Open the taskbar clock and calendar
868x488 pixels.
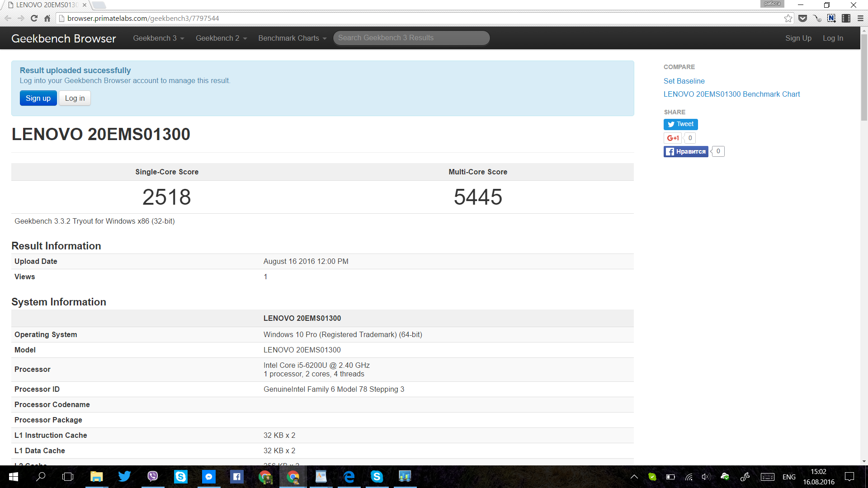[819, 477]
